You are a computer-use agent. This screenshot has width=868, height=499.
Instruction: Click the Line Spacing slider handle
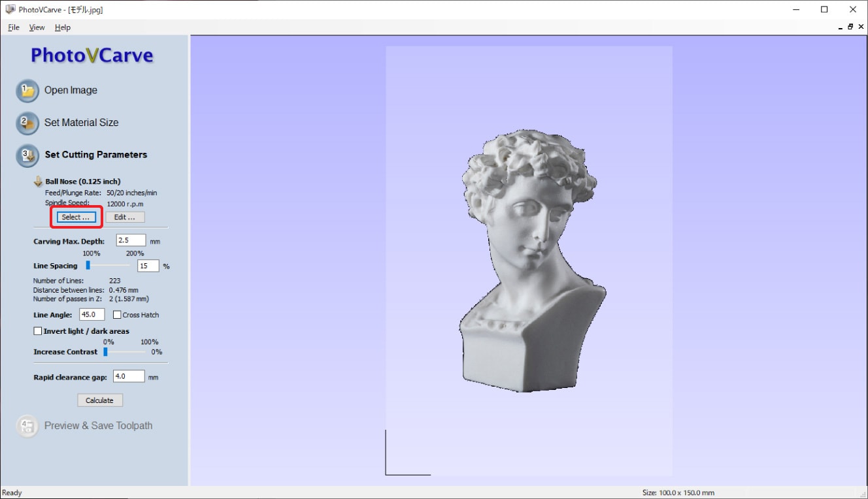(x=88, y=265)
